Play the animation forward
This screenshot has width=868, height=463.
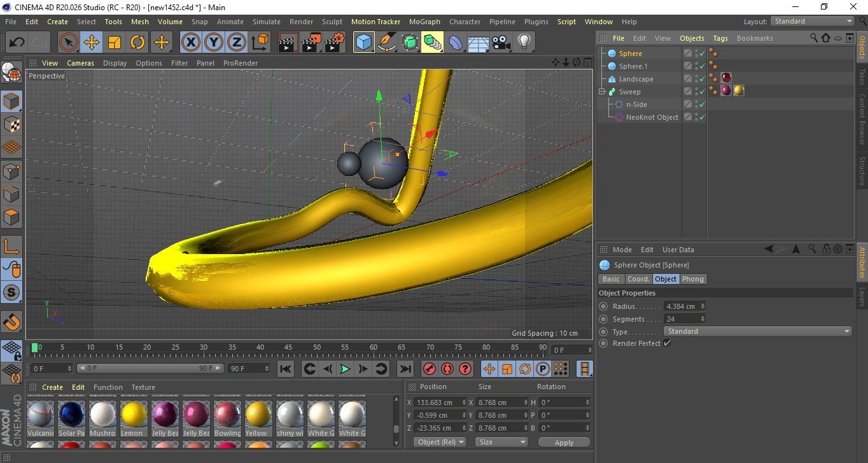(x=344, y=369)
